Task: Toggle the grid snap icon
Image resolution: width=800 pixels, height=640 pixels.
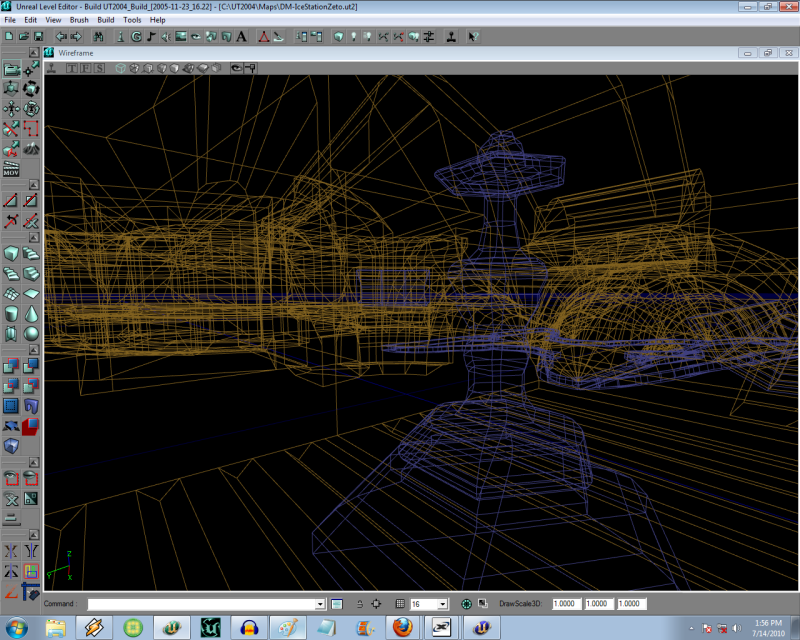Action: click(x=400, y=604)
